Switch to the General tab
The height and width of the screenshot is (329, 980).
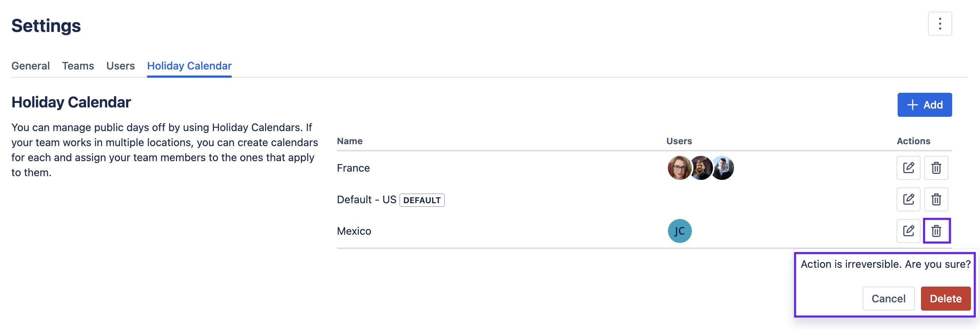[x=30, y=66]
